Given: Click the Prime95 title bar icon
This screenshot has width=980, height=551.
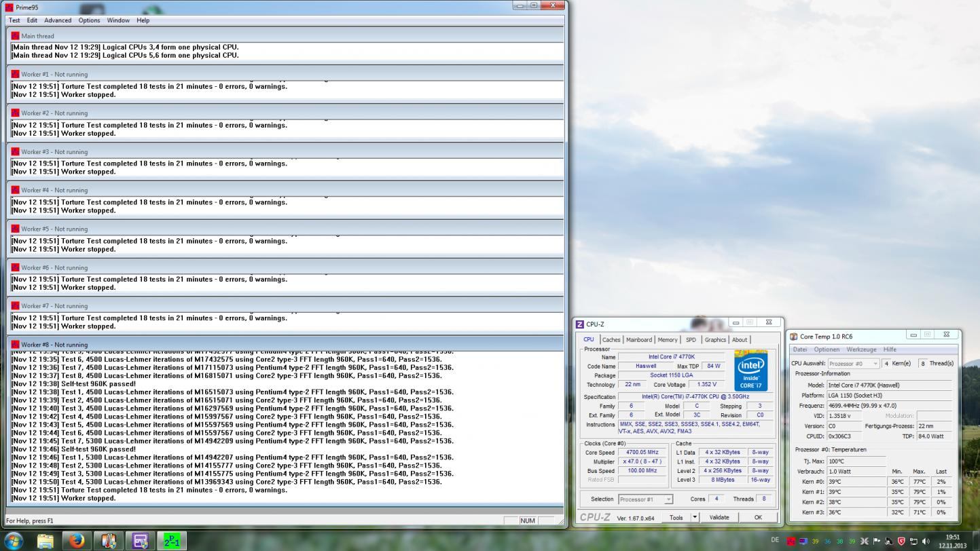Looking at the screenshot, I should click(x=9, y=7).
